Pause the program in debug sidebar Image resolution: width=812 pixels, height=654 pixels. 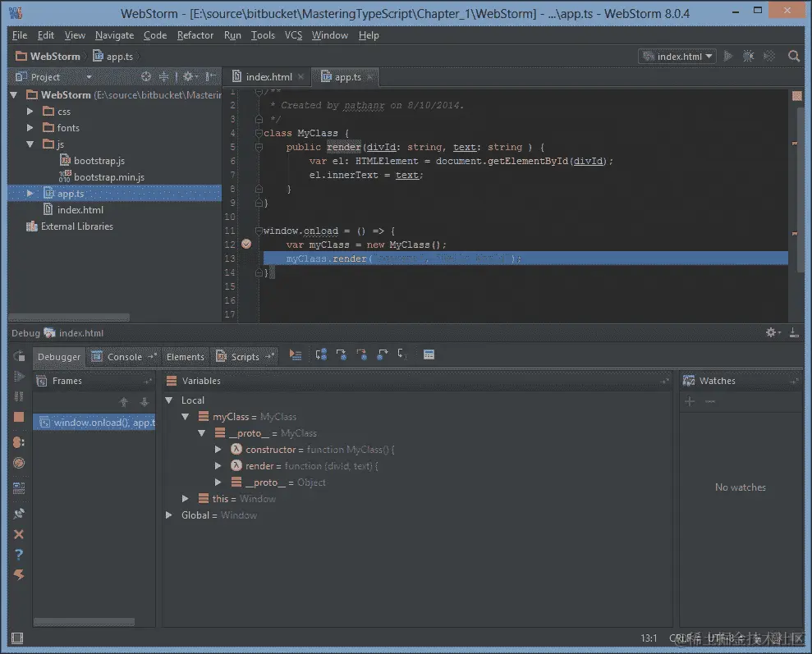tap(19, 396)
